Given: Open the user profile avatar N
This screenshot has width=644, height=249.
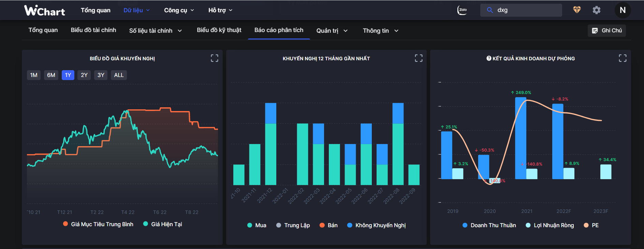Looking at the screenshot, I should (623, 10).
